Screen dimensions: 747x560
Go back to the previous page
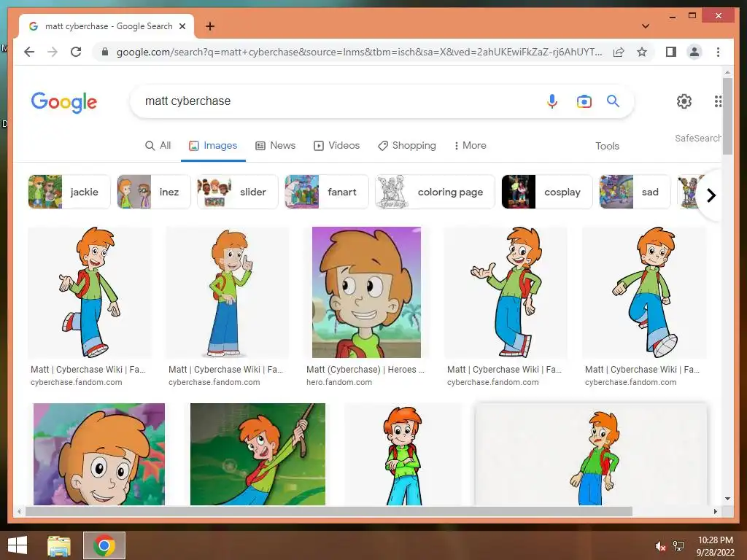coord(29,52)
